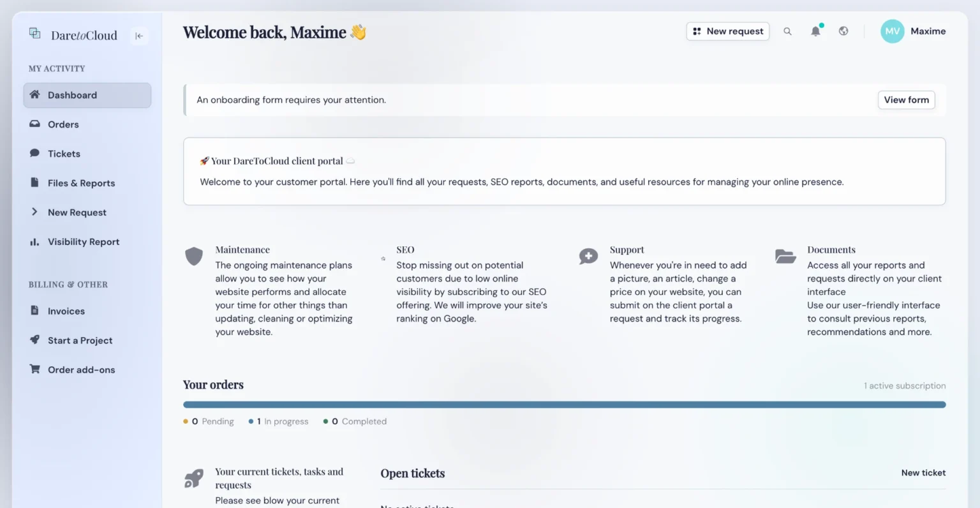This screenshot has width=980, height=508.
Task: Click 'Your DareToCloud client portal' title
Action: point(277,161)
